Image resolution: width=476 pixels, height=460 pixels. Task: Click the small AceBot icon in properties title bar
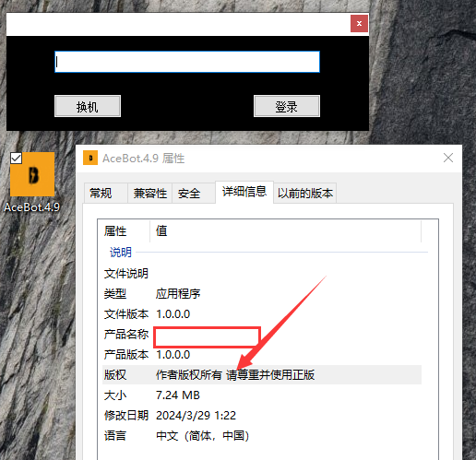(x=90, y=158)
